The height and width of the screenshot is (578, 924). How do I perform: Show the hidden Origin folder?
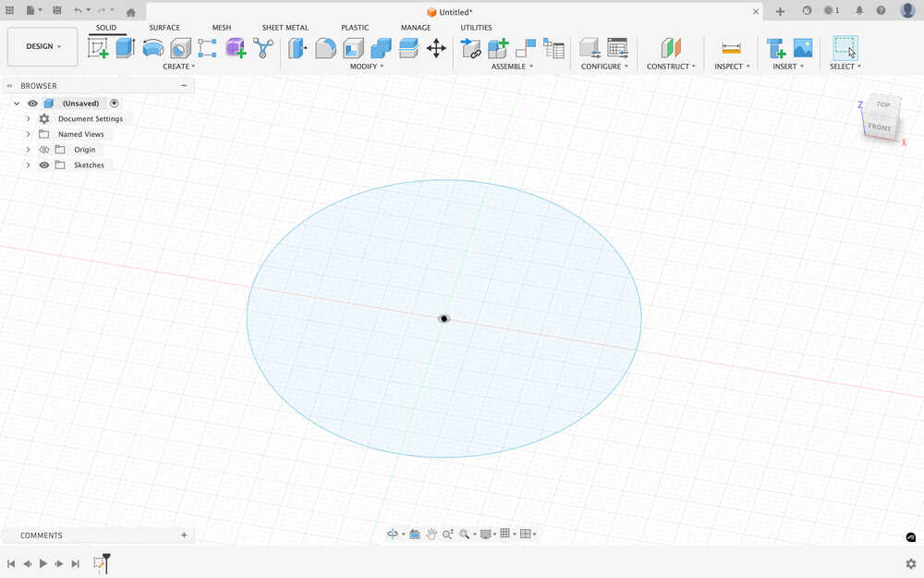43,150
